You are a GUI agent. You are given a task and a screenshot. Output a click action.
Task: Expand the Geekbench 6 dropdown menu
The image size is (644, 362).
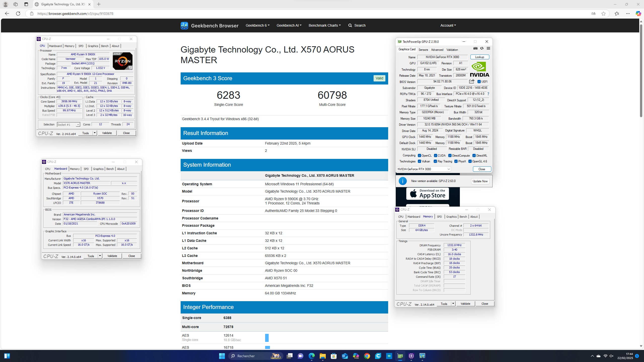[257, 25]
